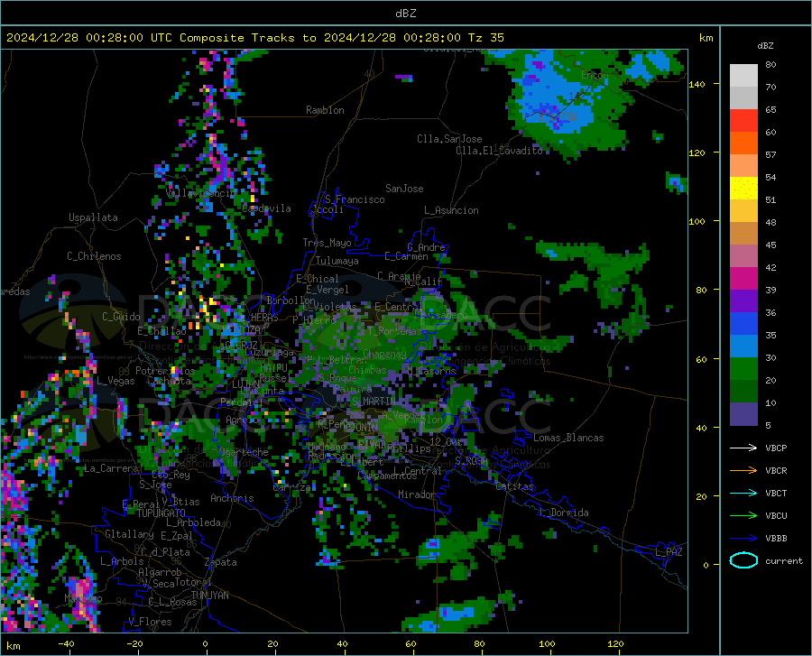Screen dimensions: 812x656
Task: Select the light gray 70-80 dBZ swatch
Action: (x=743, y=76)
